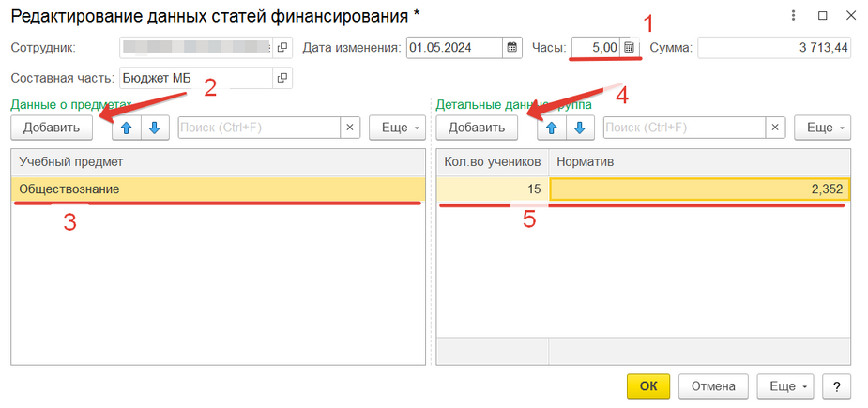Click open icon in Составная часть field
This screenshot has width=868, height=408.
coord(282,78)
